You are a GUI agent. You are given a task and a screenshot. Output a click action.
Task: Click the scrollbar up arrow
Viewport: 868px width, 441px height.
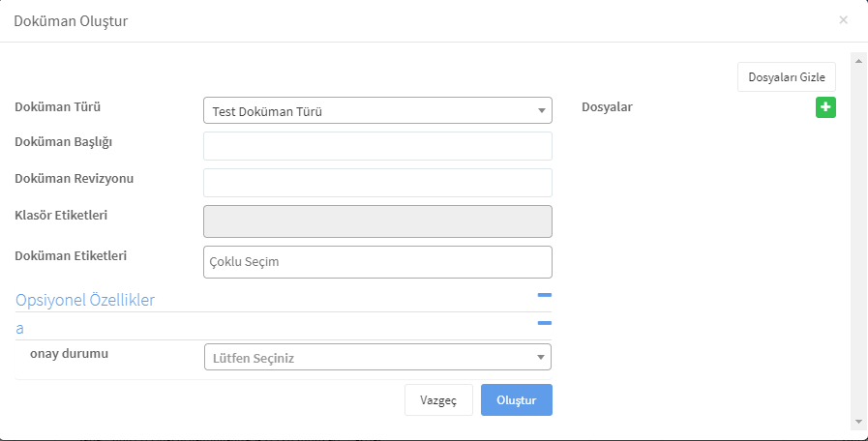pos(858,60)
